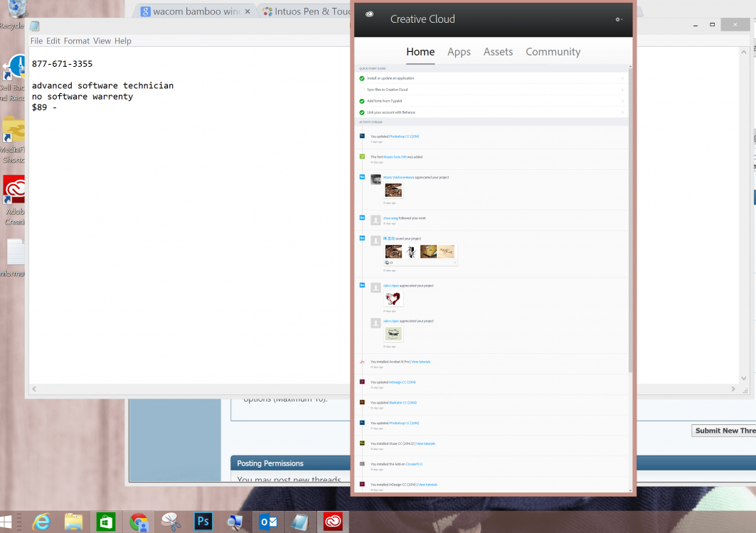Open Museo Sans 500 font link
The width and height of the screenshot is (756, 533).
[x=395, y=157]
